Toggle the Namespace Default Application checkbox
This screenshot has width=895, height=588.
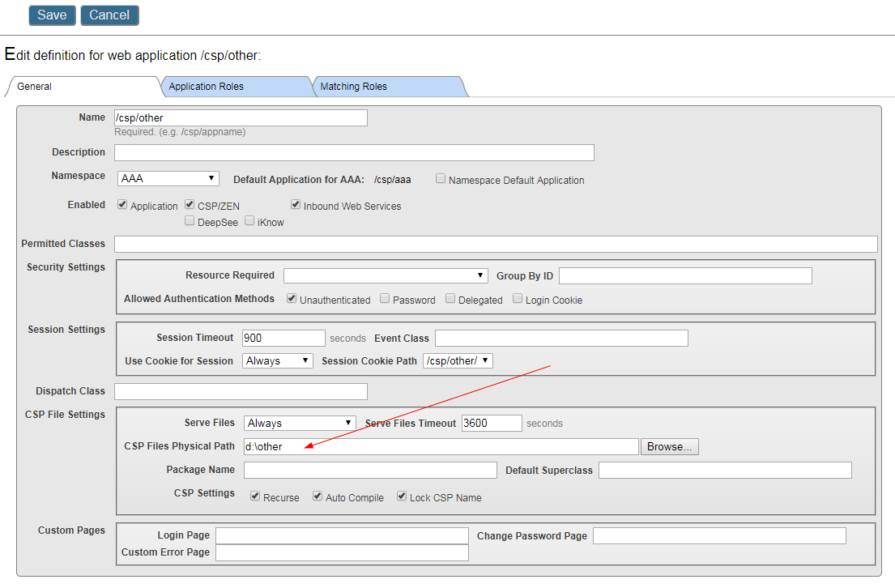(x=441, y=179)
